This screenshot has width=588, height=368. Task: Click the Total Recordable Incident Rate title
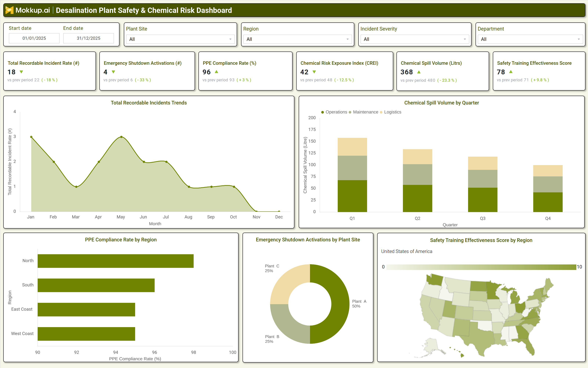coord(44,63)
